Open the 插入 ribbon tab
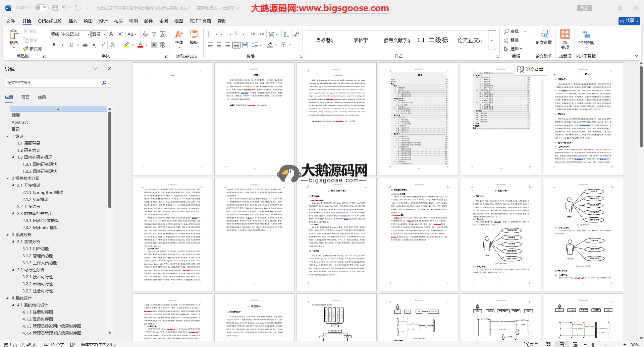Screen dimensions: 644x347 pyautogui.click(x=73, y=21)
